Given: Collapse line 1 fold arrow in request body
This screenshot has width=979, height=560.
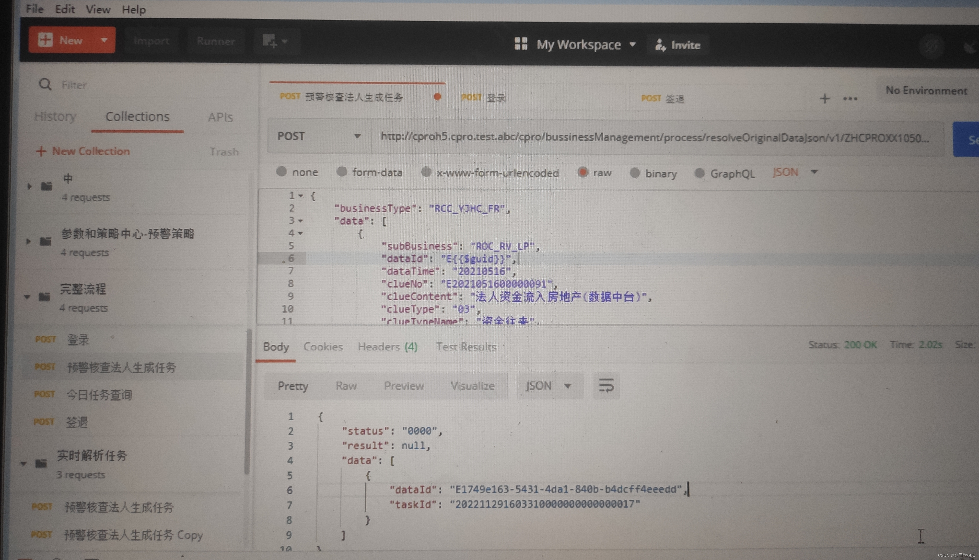Looking at the screenshot, I should pos(301,196).
